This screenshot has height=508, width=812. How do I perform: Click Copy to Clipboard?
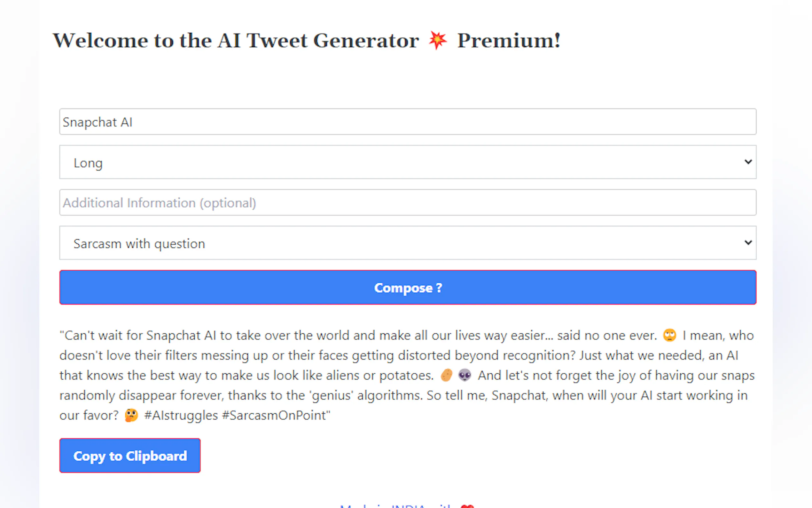(130, 456)
